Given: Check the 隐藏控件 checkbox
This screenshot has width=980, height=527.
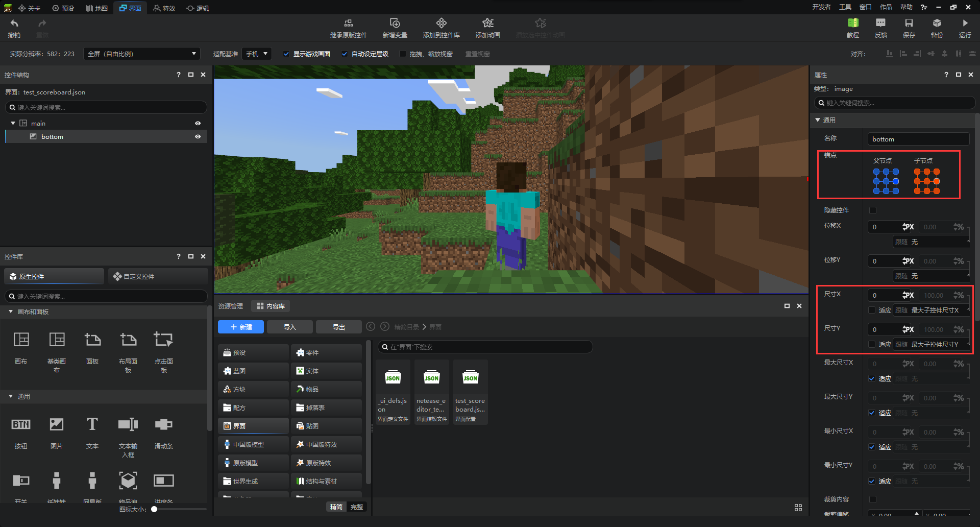Looking at the screenshot, I should (x=873, y=210).
